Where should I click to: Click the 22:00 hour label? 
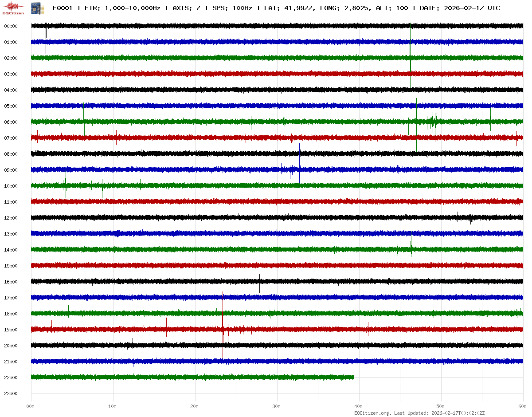tap(11, 378)
